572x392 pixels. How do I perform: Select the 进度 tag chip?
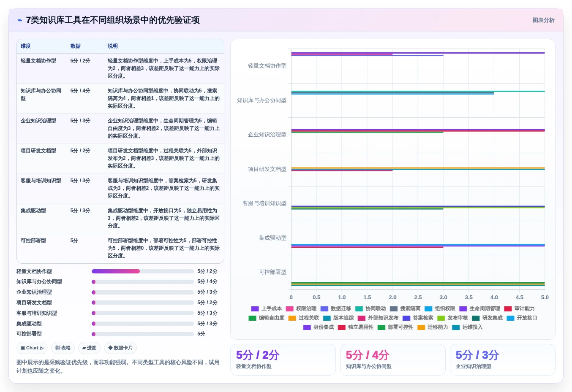pyautogui.click(x=89, y=348)
